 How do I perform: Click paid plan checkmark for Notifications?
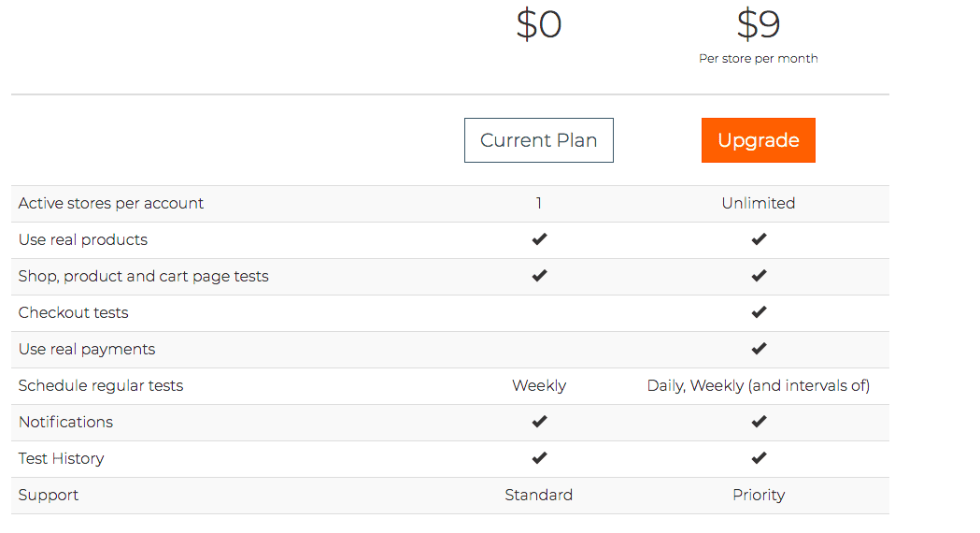tap(759, 421)
